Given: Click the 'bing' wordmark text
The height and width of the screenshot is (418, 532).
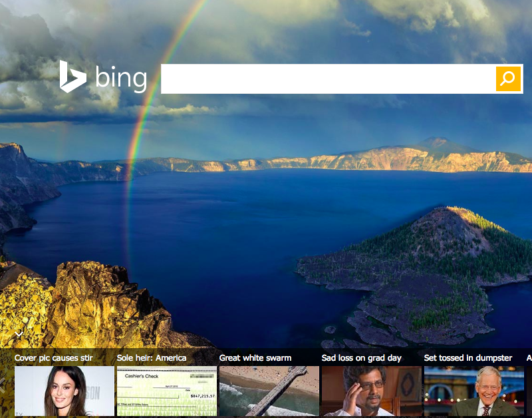Looking at the screenshot, I should pyautogui.click(x=121, y=79).
